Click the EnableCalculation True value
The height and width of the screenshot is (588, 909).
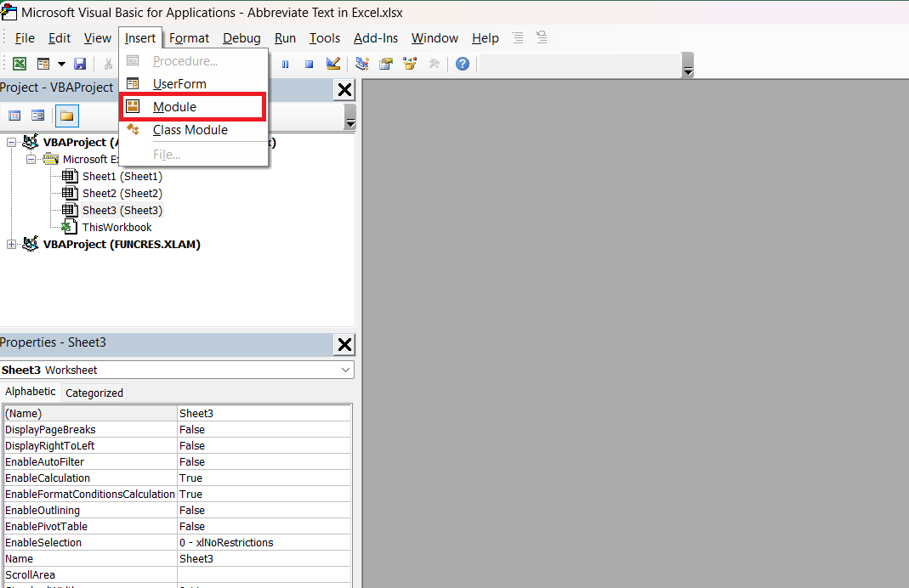pos(264,478)
